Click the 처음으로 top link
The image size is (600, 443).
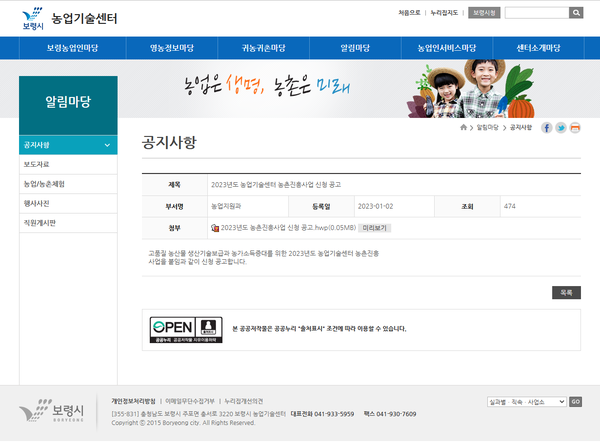tap(409, 13)
